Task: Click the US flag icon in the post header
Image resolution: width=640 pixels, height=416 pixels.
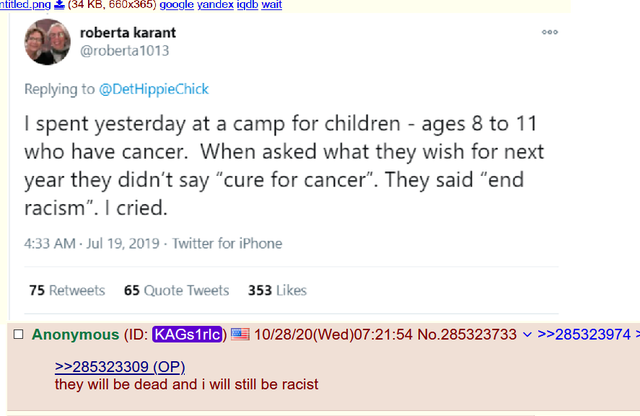Action: point(240,333)
